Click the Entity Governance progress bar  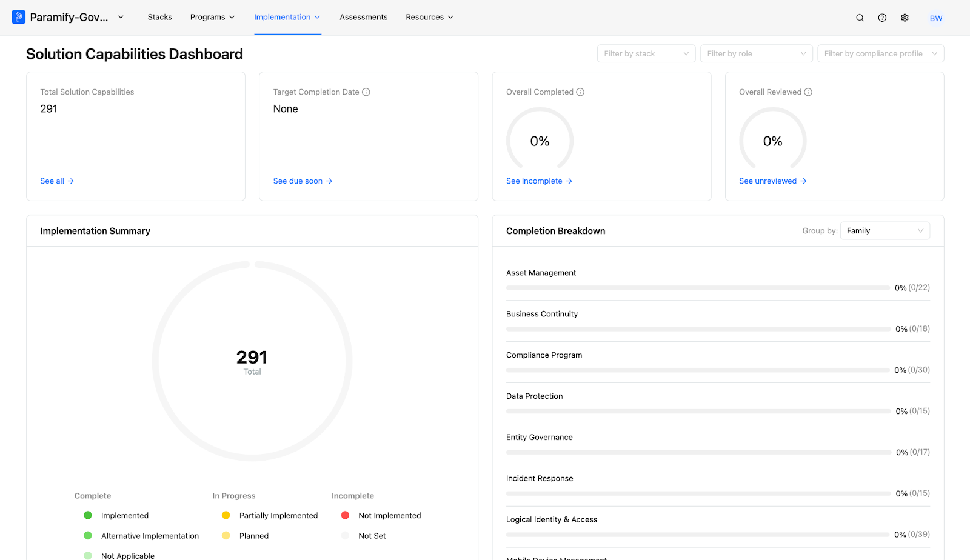[x=698, y=453]
